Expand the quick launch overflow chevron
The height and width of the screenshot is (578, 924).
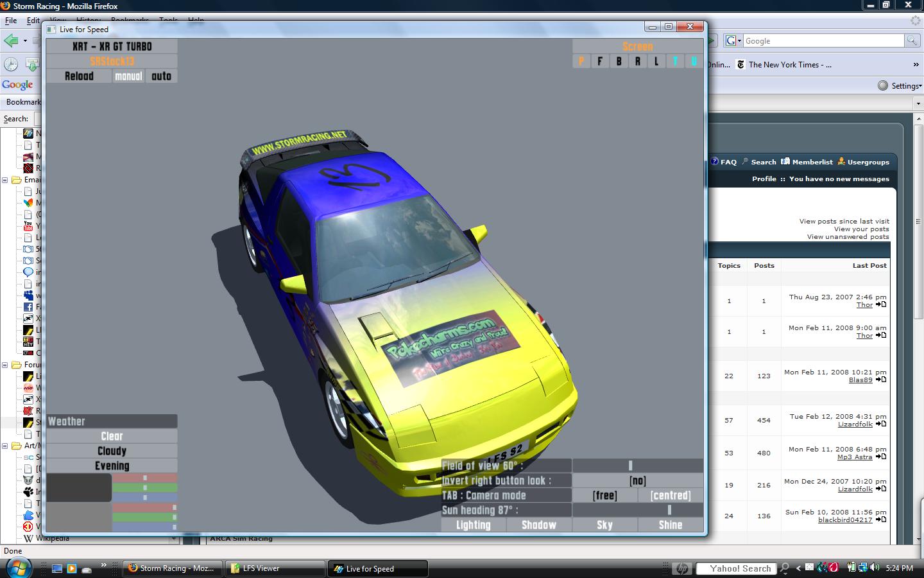coord(103,565)
